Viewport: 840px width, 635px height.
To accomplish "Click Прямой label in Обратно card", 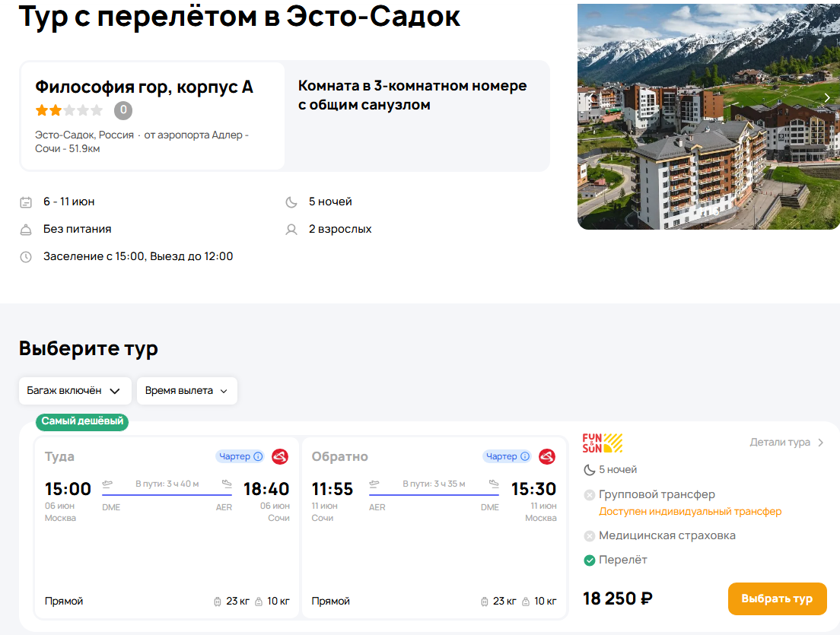I will [330, 602].
